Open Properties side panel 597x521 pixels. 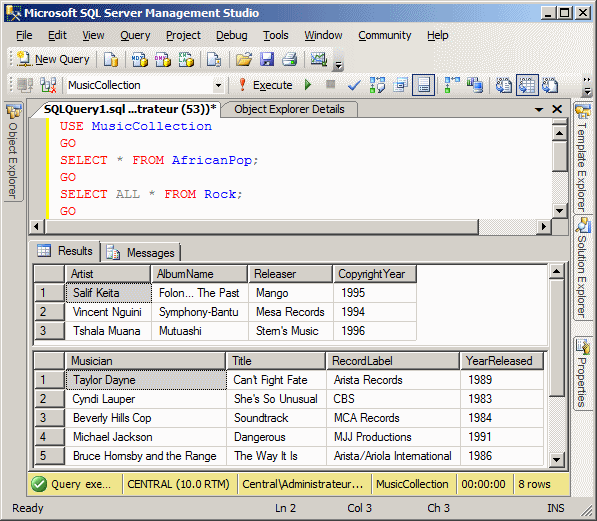click(583, 373)
